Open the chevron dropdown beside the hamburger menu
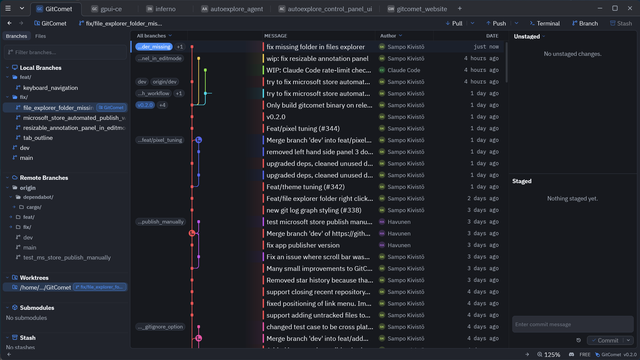This screenshot has height=360, width=640. 22,9
